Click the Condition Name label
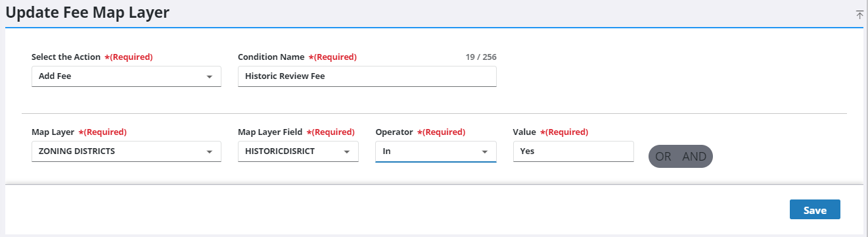This screenshot has height=237, width=868. 271,57
